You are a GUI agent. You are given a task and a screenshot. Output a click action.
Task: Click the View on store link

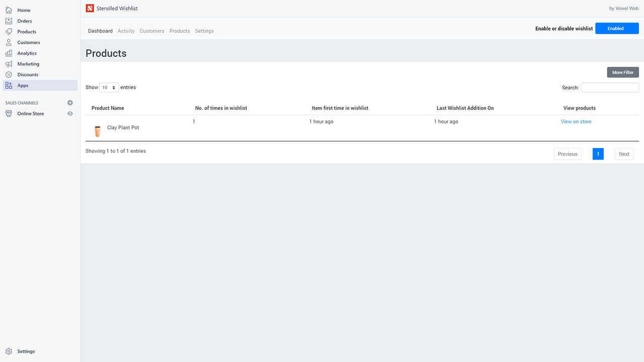pos(576,122)
